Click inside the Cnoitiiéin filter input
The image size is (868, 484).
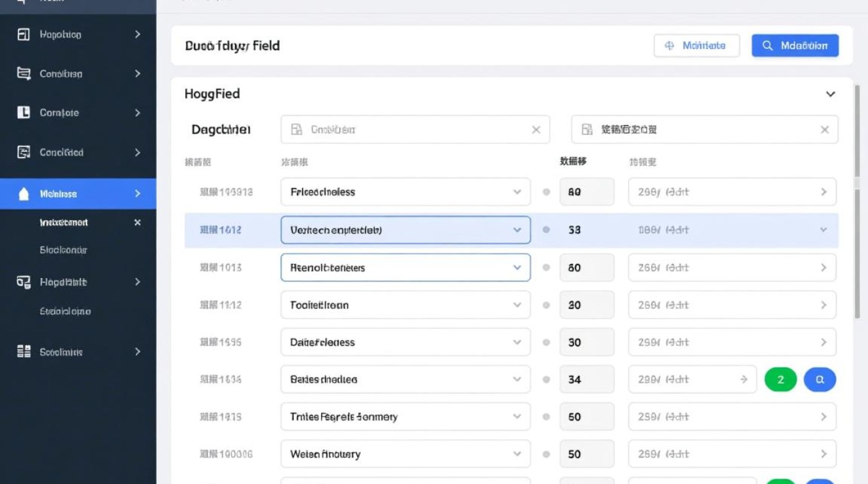415,130
